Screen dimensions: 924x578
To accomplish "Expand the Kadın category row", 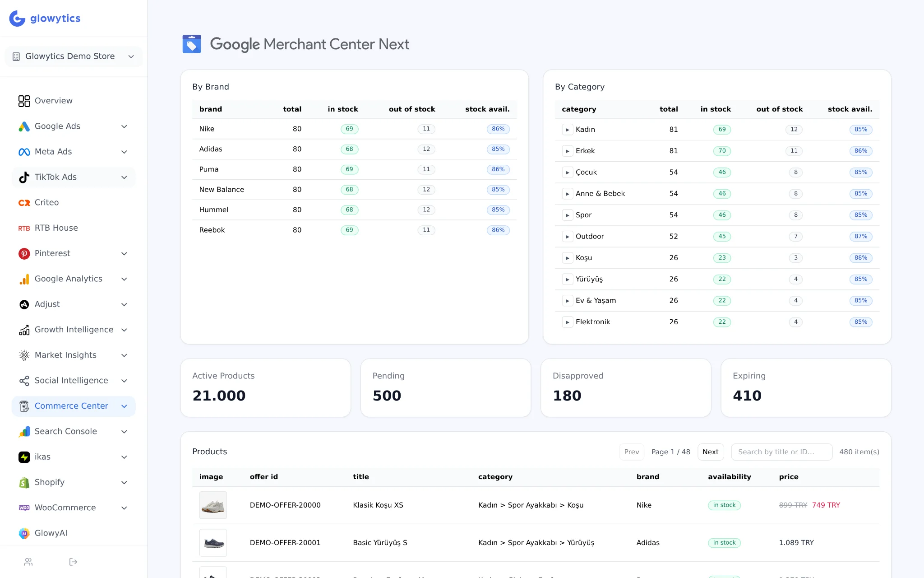I will pyautogui.click(x=567, y=130).
